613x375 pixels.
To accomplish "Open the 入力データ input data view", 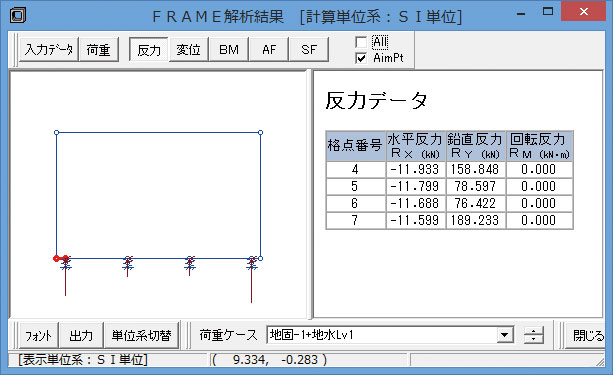I will pos(49,50).
